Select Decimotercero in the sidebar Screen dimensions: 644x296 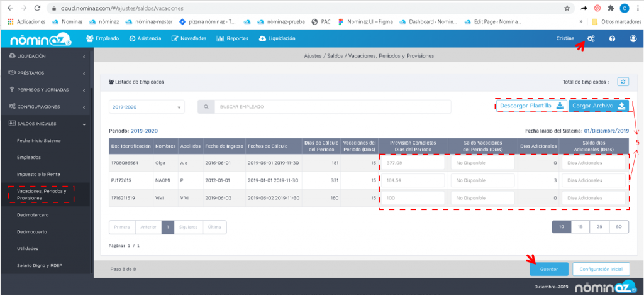32,215
